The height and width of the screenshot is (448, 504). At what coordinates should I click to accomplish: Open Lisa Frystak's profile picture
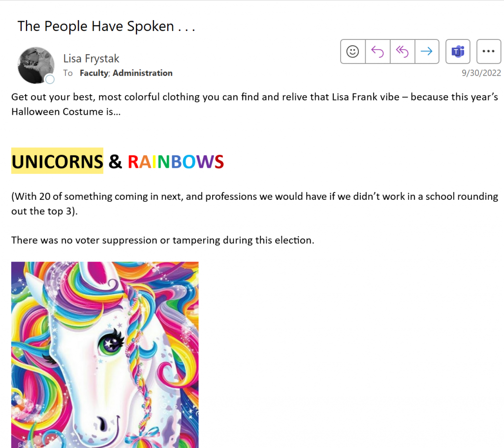(x=35, y=65)
